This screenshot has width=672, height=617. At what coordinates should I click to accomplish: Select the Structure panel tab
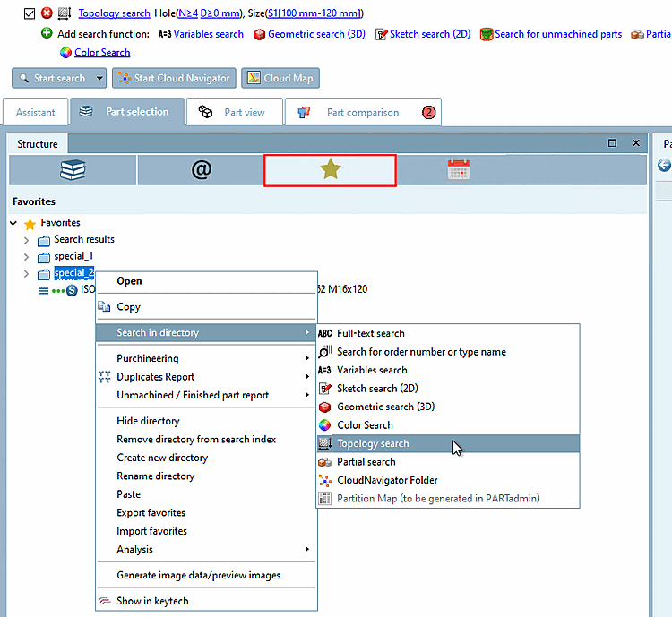[x=38, y=144]
